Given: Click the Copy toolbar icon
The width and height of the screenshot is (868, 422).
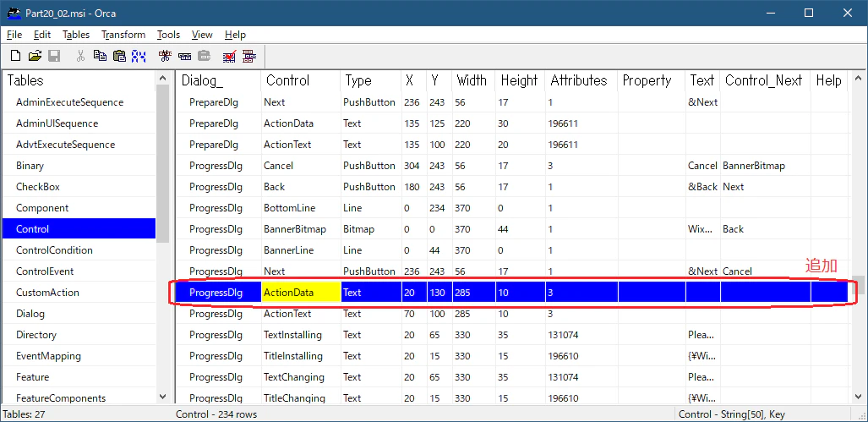Looking at the screenshot, I should pos(100,55).
